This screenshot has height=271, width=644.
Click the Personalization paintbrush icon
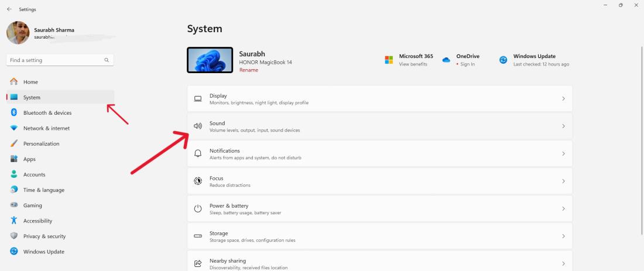[x=14, y=143]
